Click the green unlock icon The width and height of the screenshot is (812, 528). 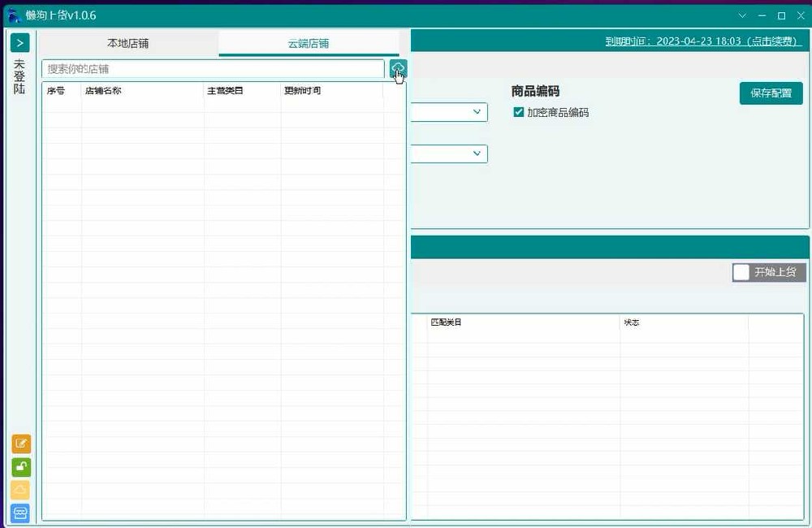click(x=21, y=467)
